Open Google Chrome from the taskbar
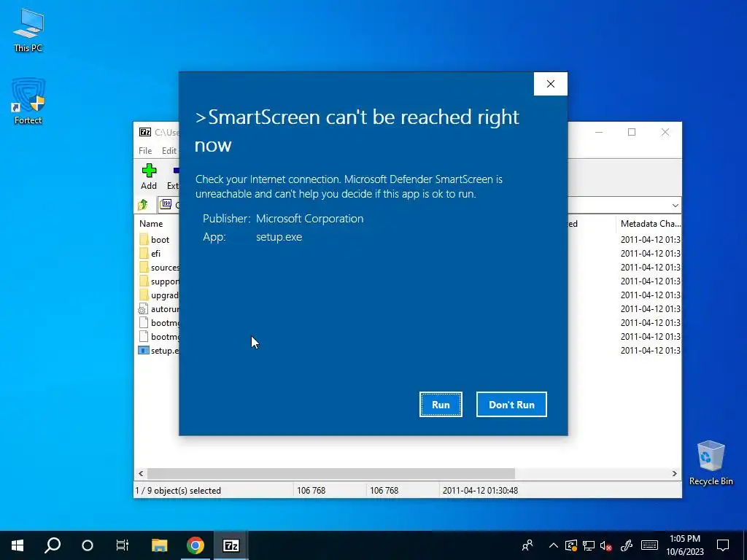 [196, 545]
